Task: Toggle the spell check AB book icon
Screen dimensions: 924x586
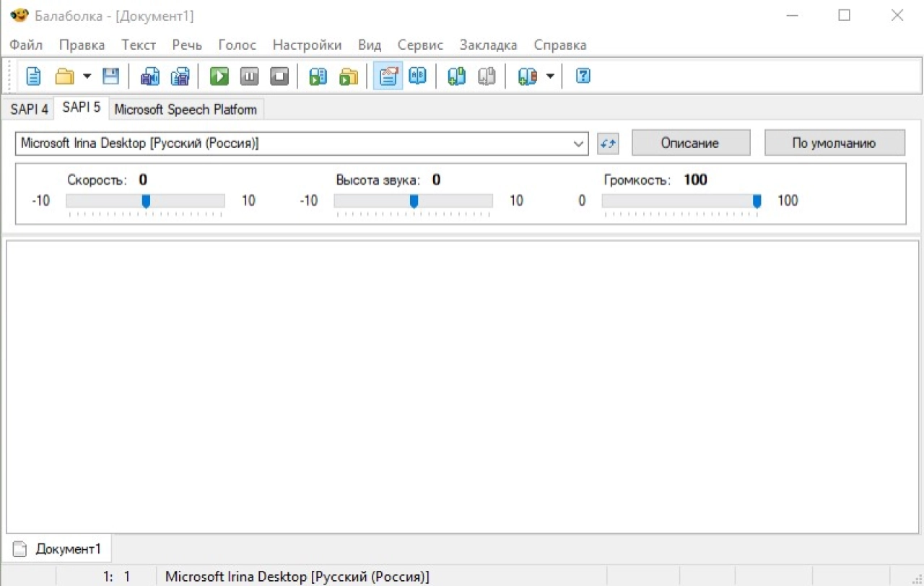Action: coord(417,76)
